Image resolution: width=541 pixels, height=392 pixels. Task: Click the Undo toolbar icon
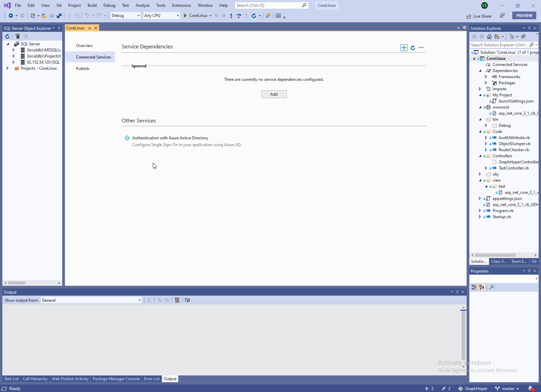[x=87, y=16]
